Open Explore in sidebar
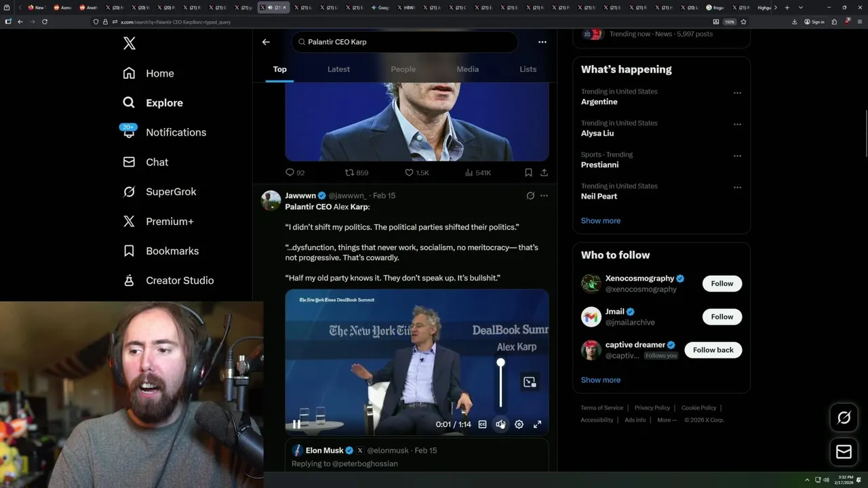The height and width of the screenshot is (488, 868). coord(153,103)
